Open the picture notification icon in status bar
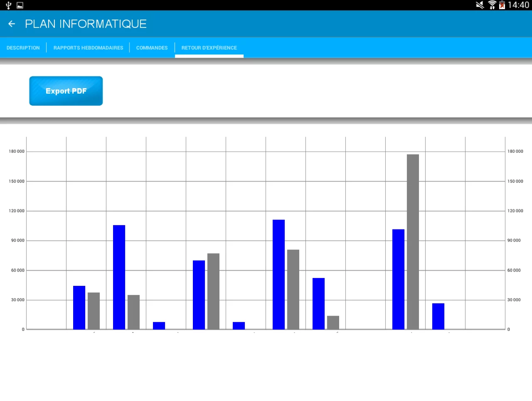The image size is (532, 401). pyautogui.click(x=20, y=5)
